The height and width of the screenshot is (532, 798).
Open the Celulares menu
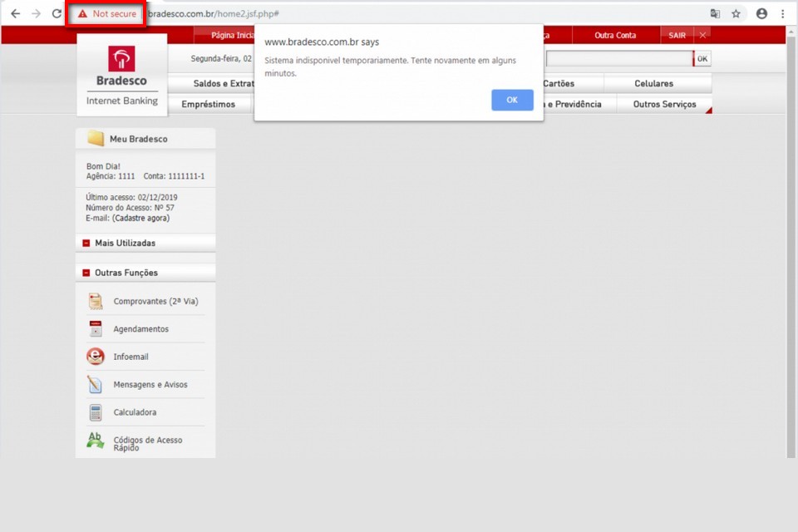(654, 83)
